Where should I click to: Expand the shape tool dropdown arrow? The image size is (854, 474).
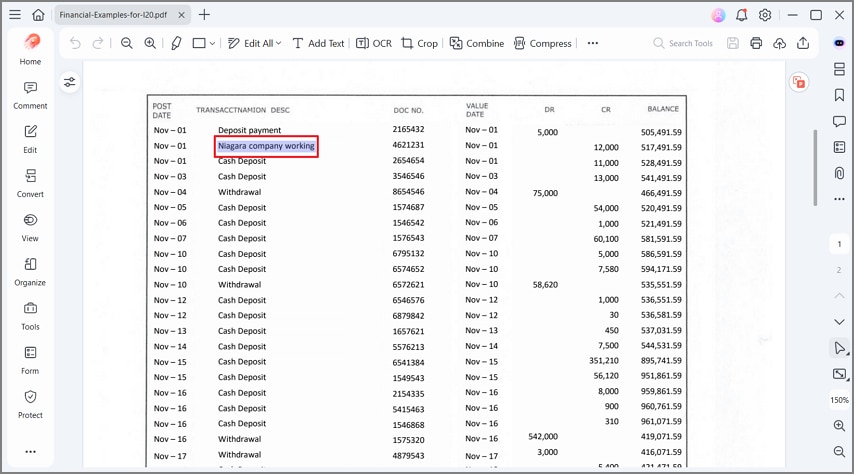tap(212, 43)
